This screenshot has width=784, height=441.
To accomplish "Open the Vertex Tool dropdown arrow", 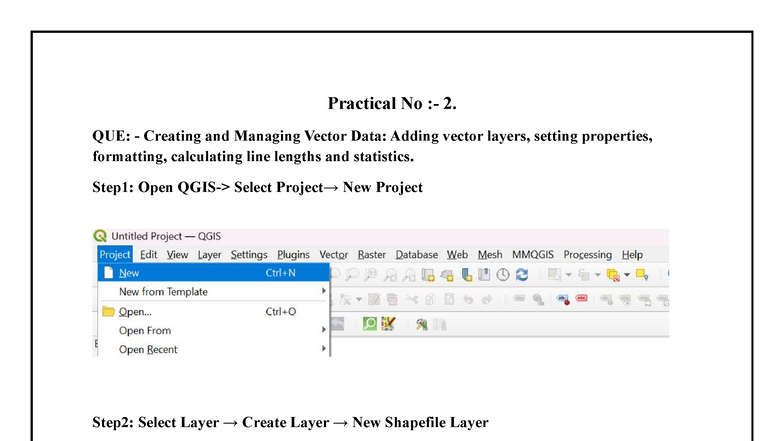I will click(x=359, y=300).
